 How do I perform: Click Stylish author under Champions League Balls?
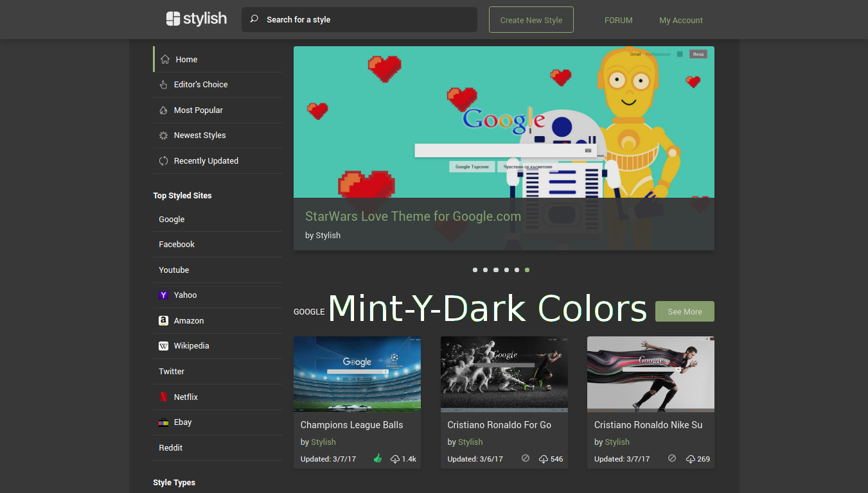323,442
